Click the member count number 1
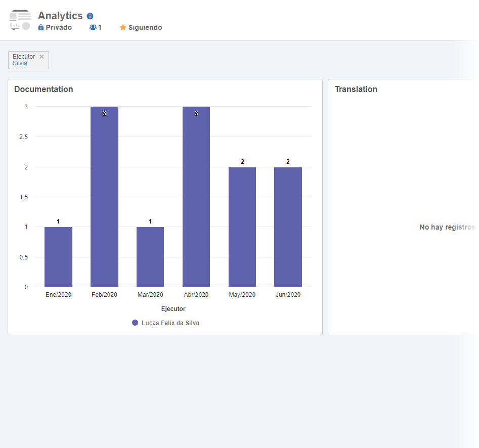Viewport: 479px width, 448px height. tap(100, 27)
